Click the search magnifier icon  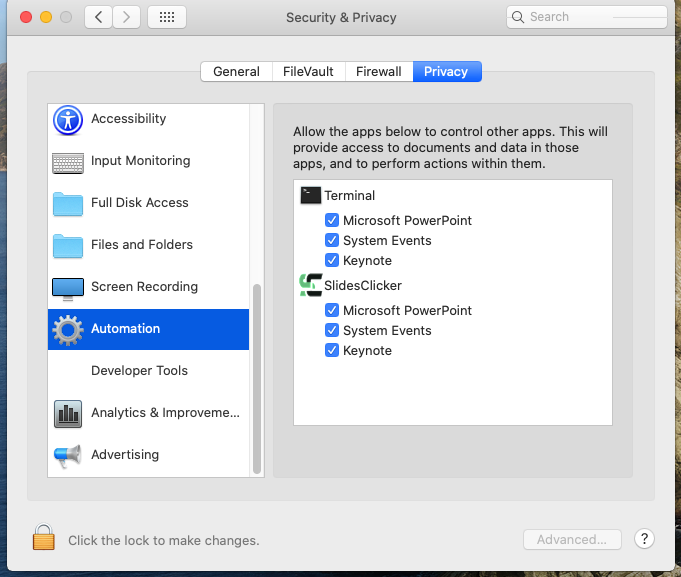pos(518,17)
